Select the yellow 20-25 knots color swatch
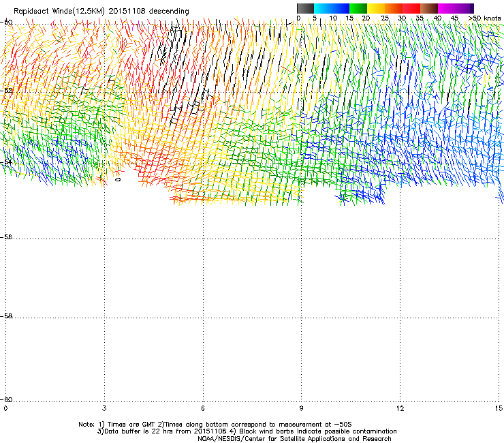 pos(376,8)
